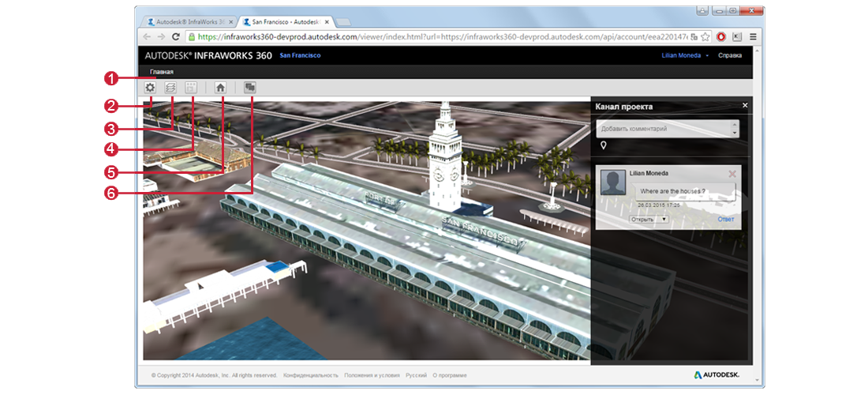Click the K extension icon
The width and height of the screenshot is (868, 395).
tap(737, 36)
